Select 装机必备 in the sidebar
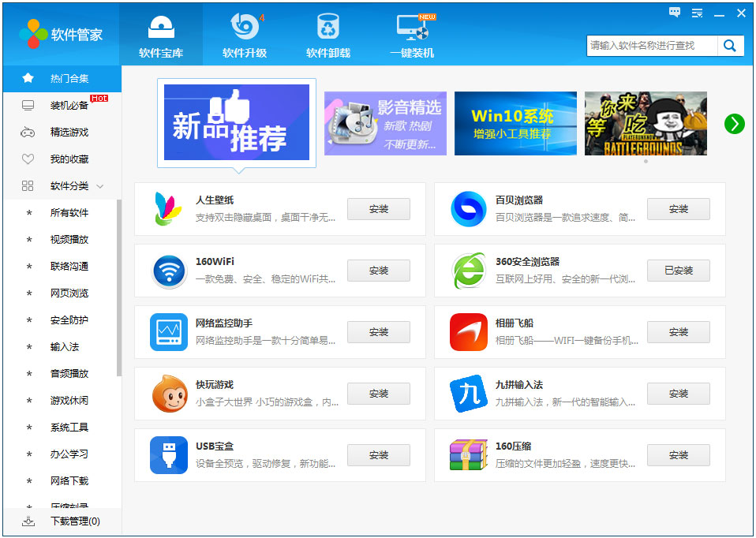Screen dimensions: 756x538 (x=62, y=105)
